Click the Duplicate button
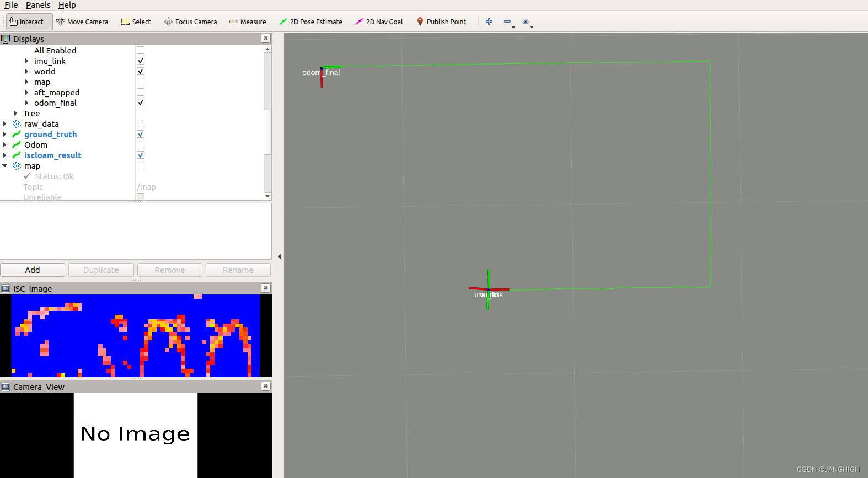Image resolution: width=868 pixels, height=478 pixels. (x=101, y=270)
